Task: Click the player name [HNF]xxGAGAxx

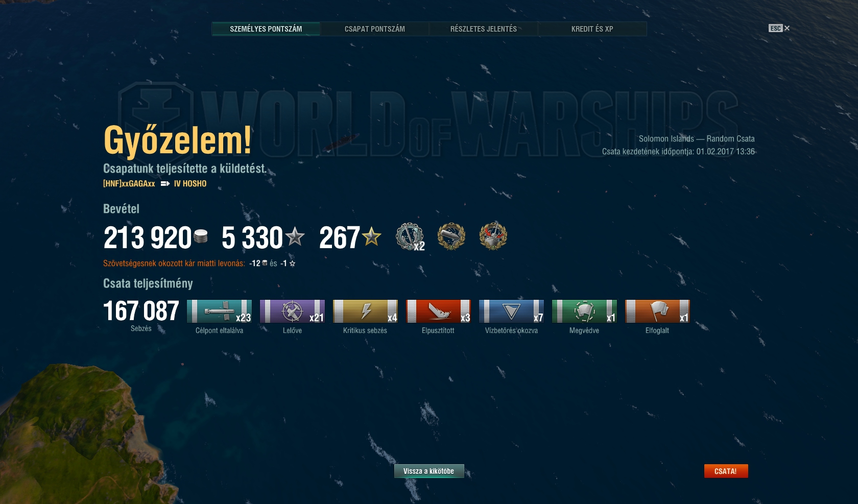Action: coord(129,184)
